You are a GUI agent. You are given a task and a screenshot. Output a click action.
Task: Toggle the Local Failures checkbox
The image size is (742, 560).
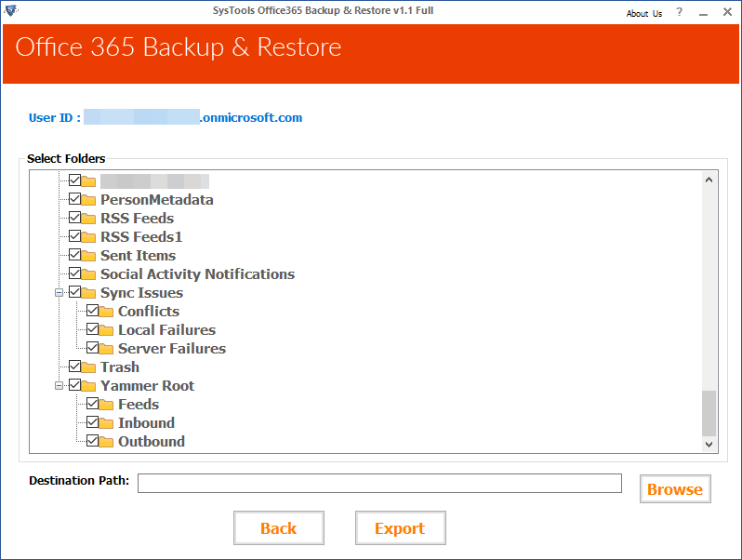pyautogui.click(x=93, y=328)
